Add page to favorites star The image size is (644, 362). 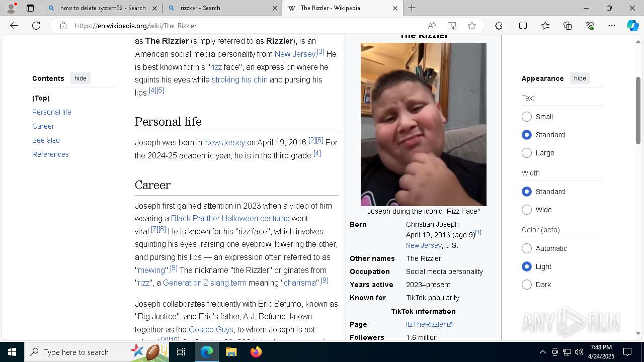click(x=472, y=26)
